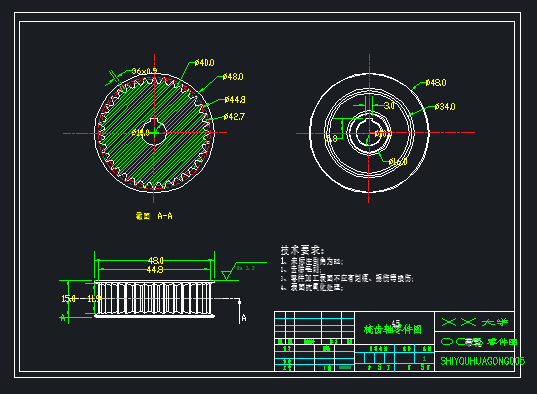This screenshot has height=394, width=537.
Task: Click the '5.8' keyway depth dimension
Action: (x=332, y=138)
